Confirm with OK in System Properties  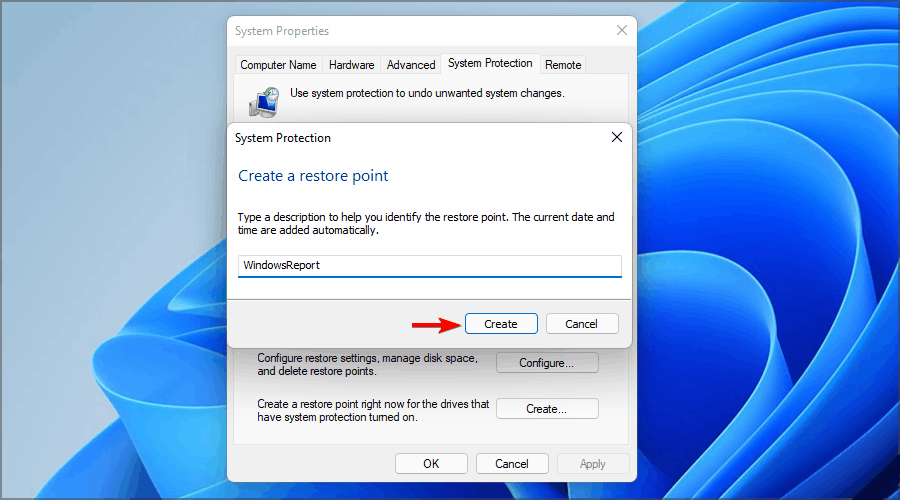[431, 464]
